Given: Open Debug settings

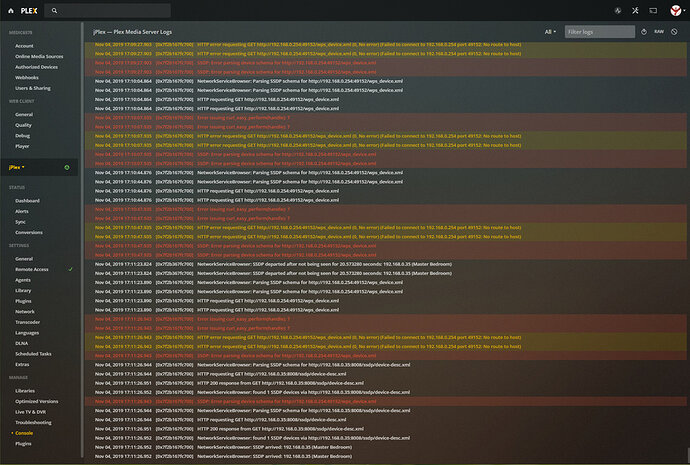Looking at the screenshot, I should [22, 135].
